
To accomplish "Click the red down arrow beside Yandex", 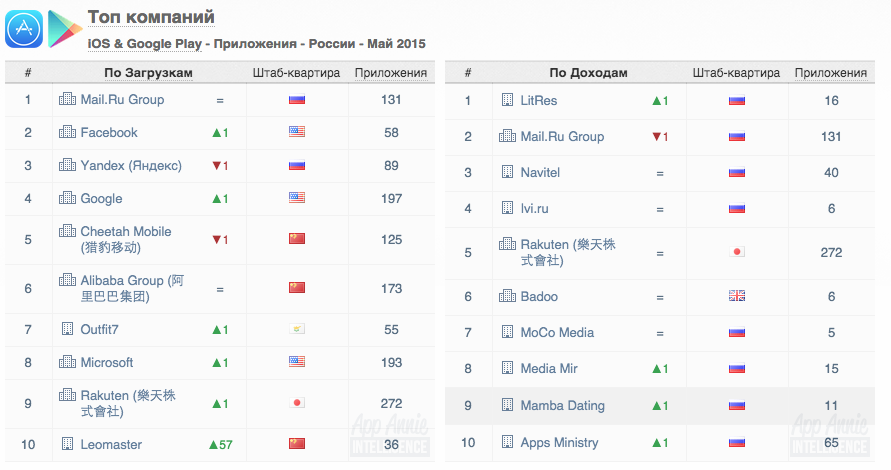I will (215, 166).
